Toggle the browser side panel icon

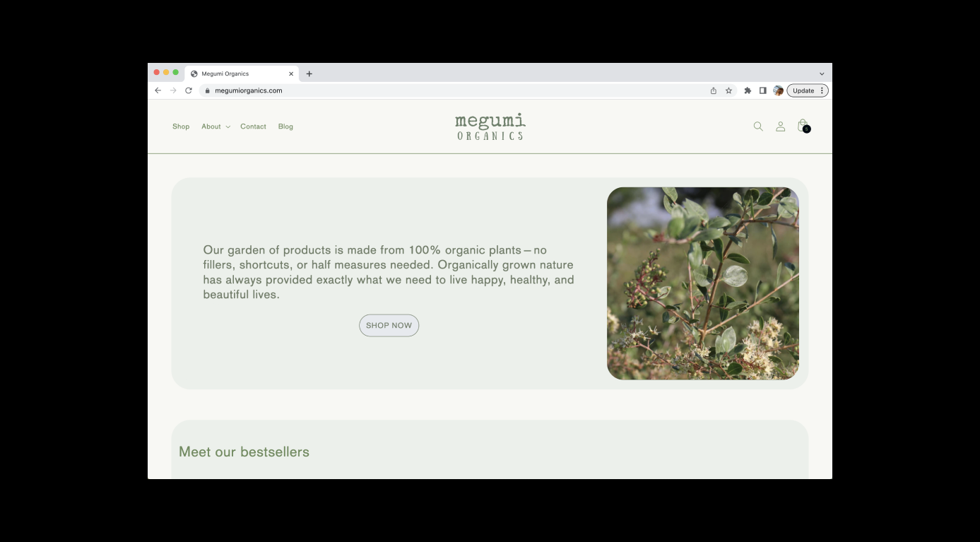763,90
